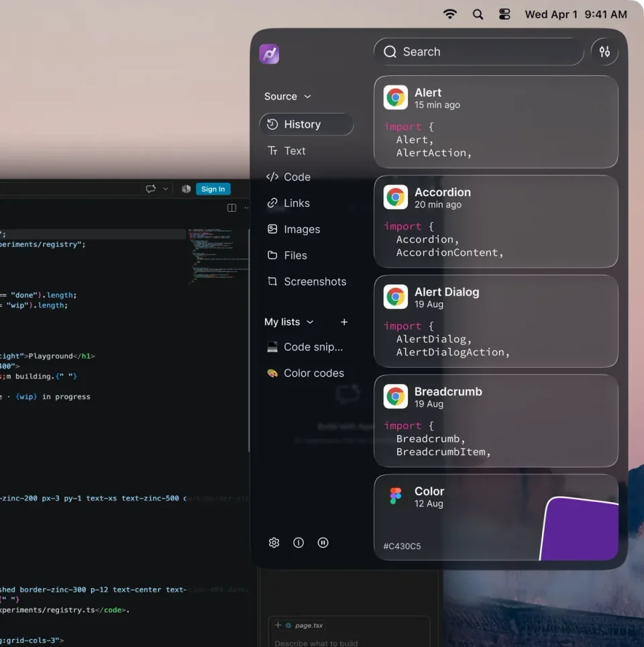This screenshot has width=644, height=647.
Task: Click the Chrome icon on the Accordion card
Action: click(395, 197)
